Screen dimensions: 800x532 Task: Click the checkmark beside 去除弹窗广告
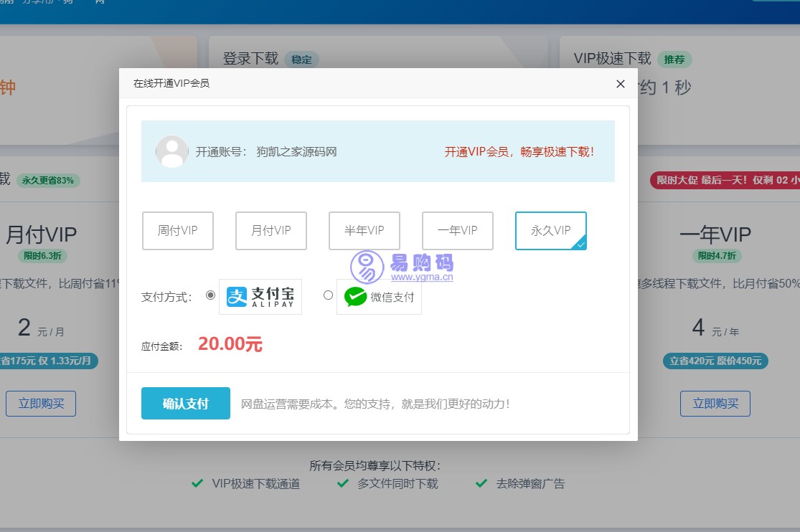(x=481, y=483)
